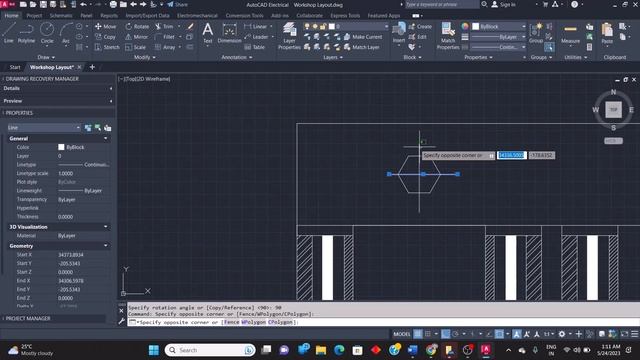Image resolution: width=640 pixels, height=360 pixels.
Task: Select the Polyline tool
Action: (x=26, y=33)
